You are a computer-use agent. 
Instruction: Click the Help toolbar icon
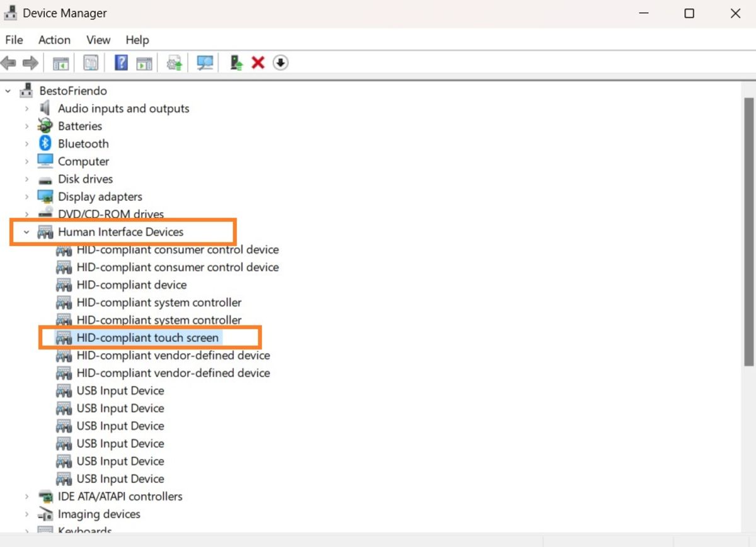tap(119, 62)
